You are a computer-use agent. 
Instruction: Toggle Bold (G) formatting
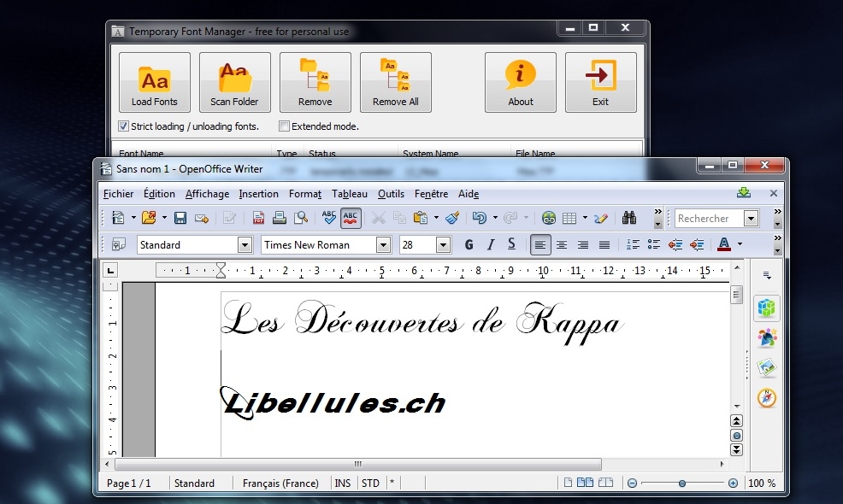pyautogui.click(x=469, y=245)
